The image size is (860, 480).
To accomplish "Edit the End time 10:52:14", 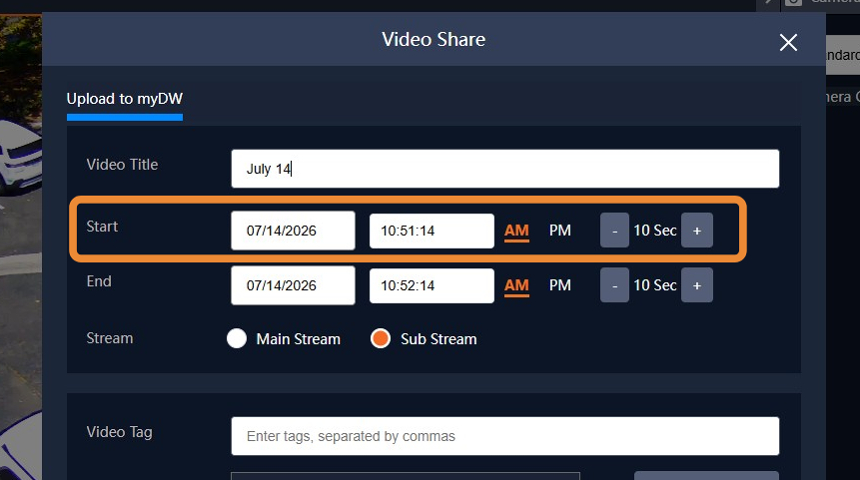I will coord(432,285).
